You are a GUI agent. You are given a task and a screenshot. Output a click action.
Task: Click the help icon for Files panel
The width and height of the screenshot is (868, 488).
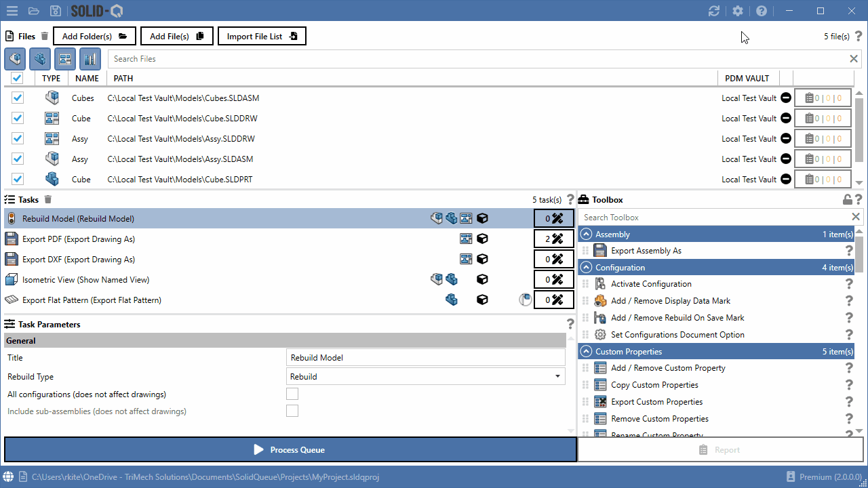tap(859, 36)
